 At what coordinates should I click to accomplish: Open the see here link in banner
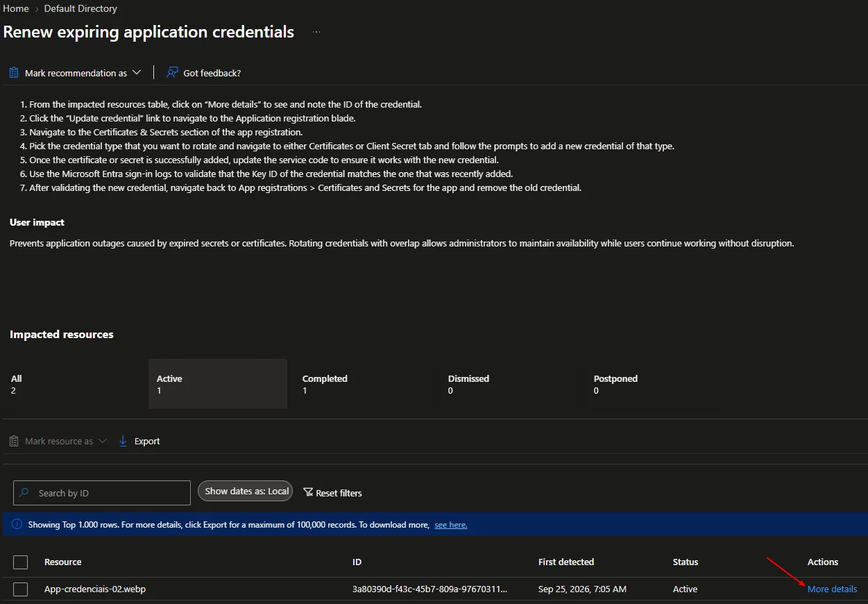451,525
